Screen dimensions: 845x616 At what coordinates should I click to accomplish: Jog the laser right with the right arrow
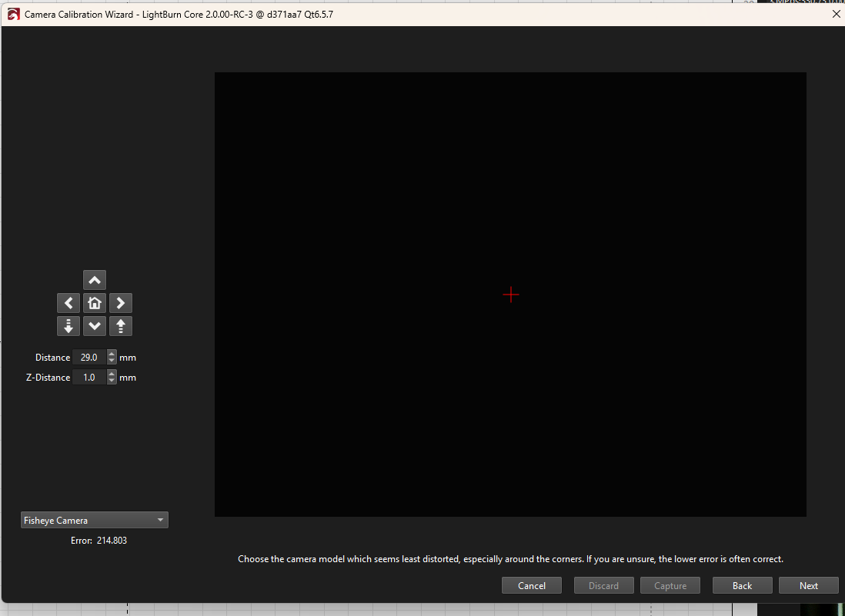pos(120,303)
